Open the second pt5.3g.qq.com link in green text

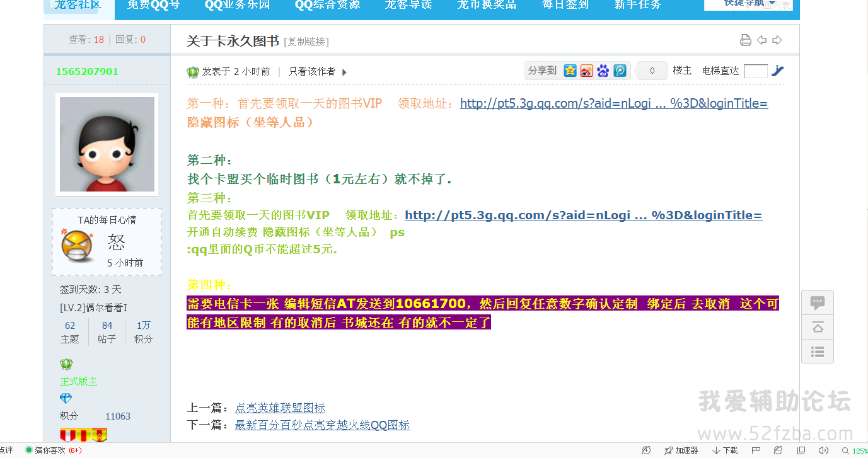(x=583, y=215)
